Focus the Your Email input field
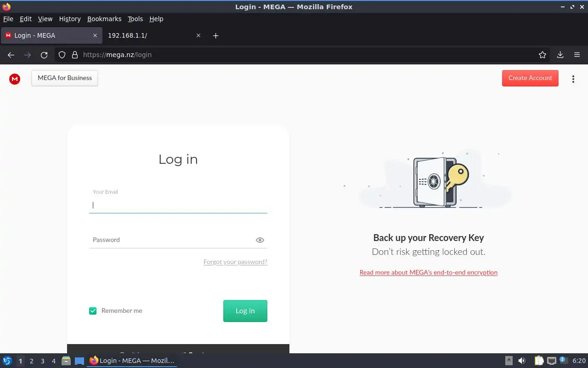Screen dimensions: 588x368 178,205
